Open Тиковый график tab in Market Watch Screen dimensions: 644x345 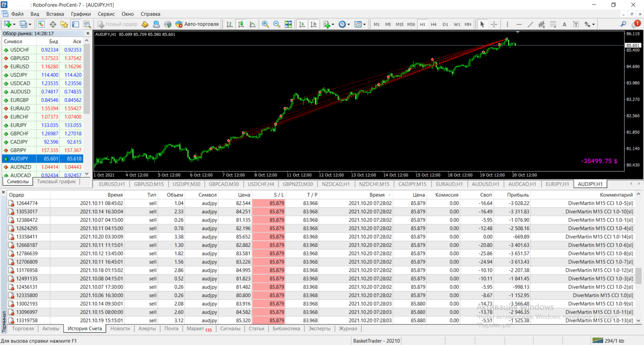point(56,181)
